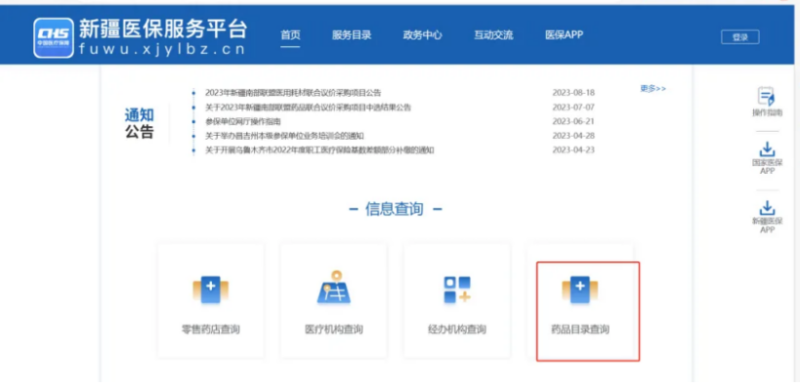Go to the 首页 tab

pos(290,35)
